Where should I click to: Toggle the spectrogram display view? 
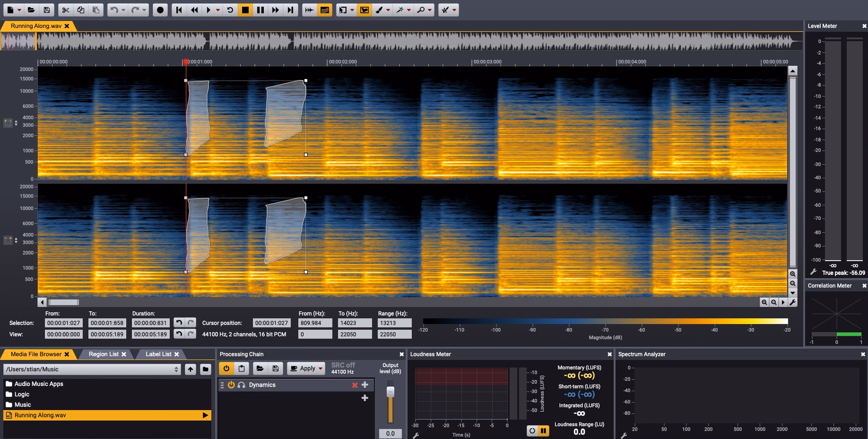coord(325,10)
